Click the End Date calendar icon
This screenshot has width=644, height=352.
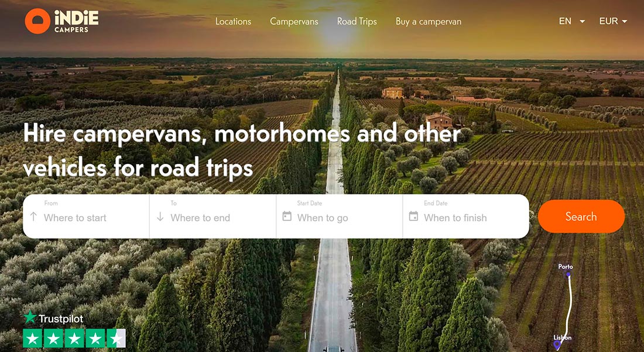click(413, 216)
